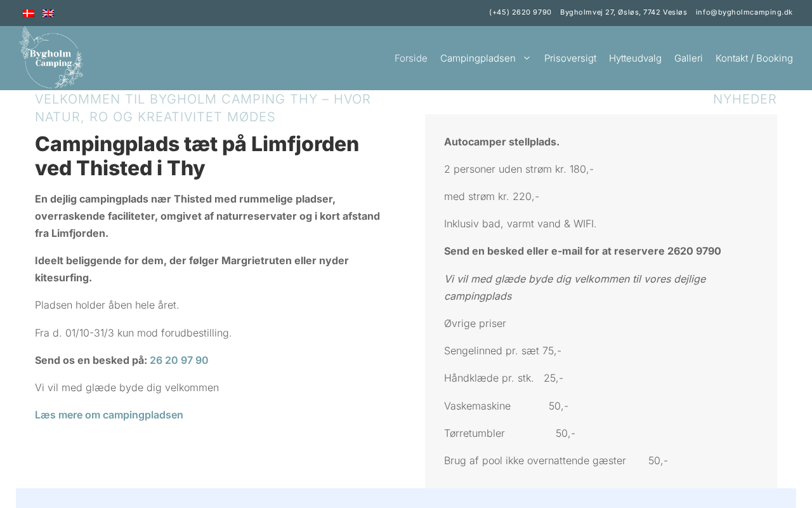Click the Vaskemaskine 50,- price line
The image size is (812, 508).
506,406
